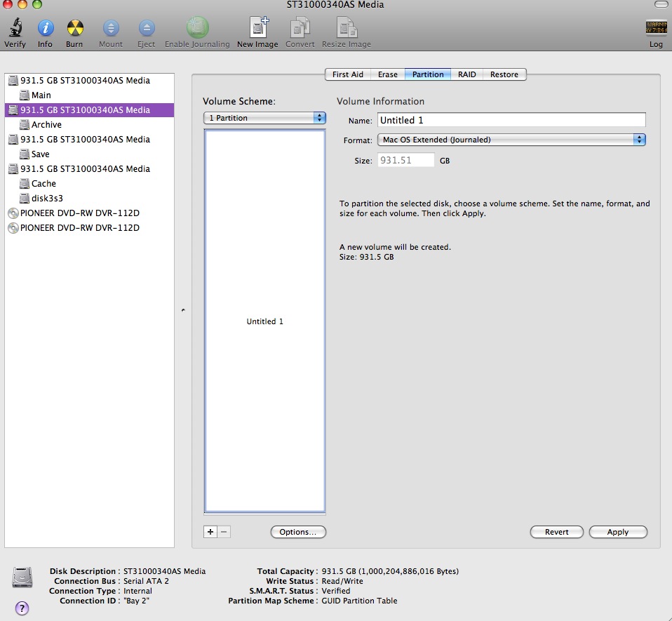Click the Convert toolbar icon
The width and height of the screenshot is (672, 621).
[300, 29]
